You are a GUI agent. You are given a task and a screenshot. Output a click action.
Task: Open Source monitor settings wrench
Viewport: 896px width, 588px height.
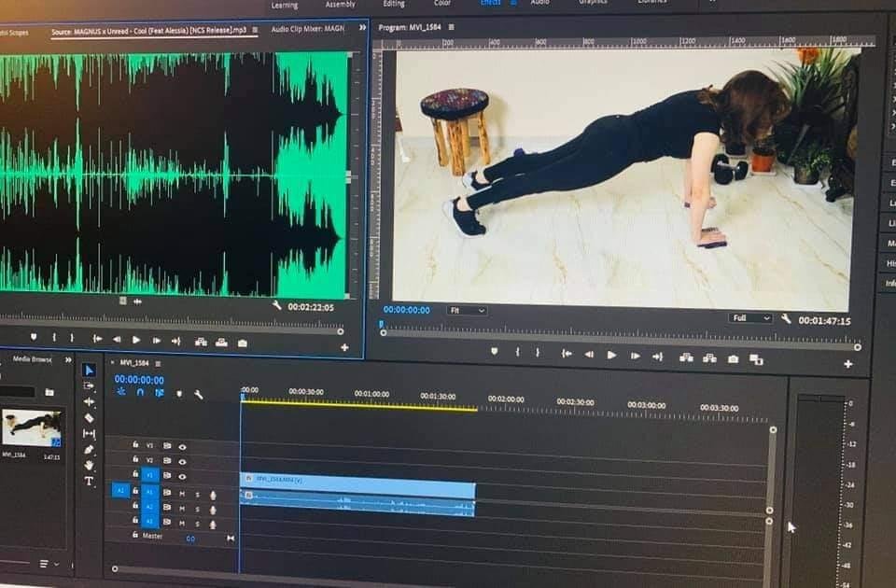[276, 305]
